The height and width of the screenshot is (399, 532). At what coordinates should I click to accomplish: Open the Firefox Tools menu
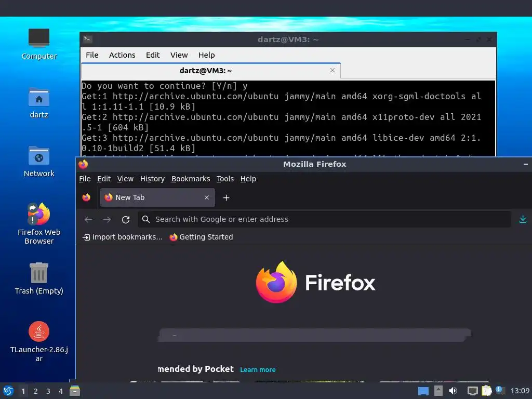click(225, 179)
